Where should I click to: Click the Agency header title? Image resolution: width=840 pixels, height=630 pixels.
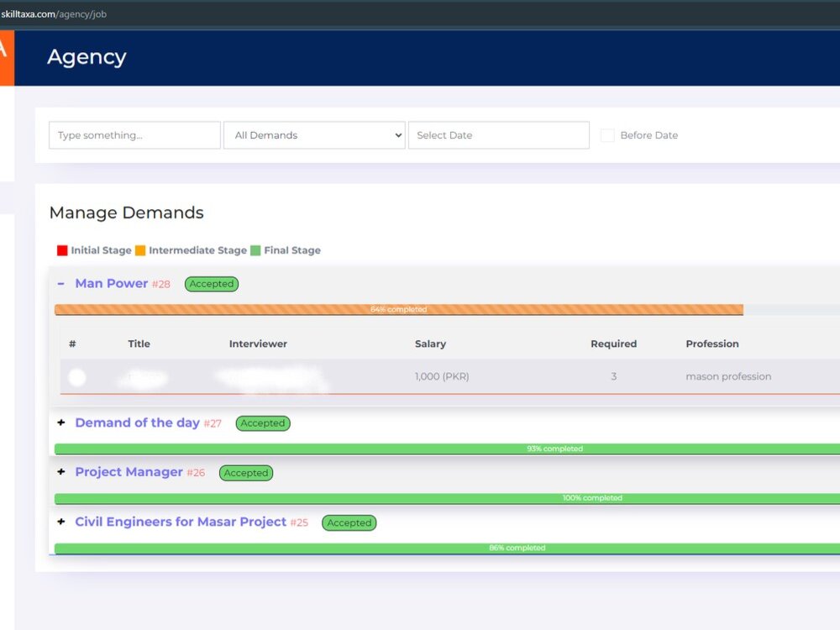pyautogui.click(x=87, y=57)
